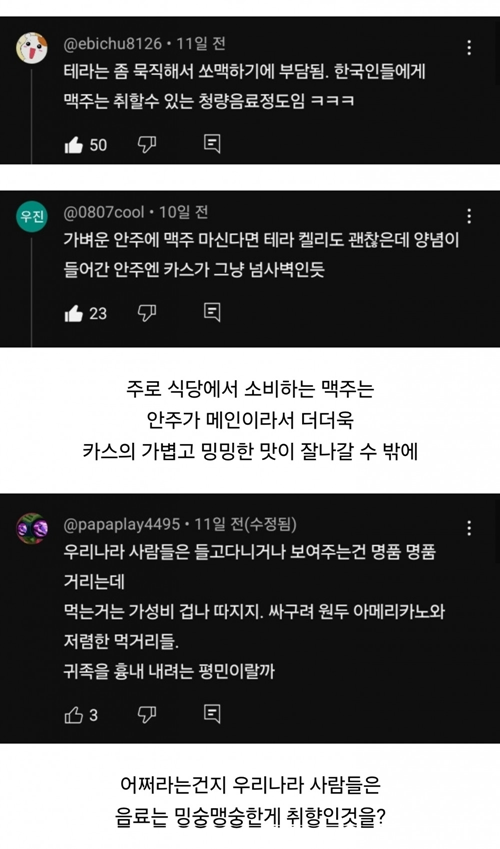Reply to the @papaplay4495 comment
This screenshot has width=500, height=849.
pyautogui.click(x=212, y=714)
